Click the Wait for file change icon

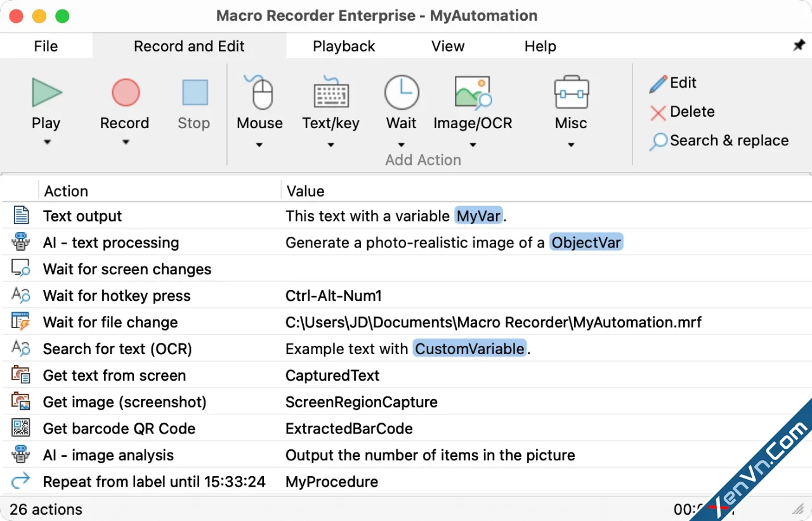(21, 322)
